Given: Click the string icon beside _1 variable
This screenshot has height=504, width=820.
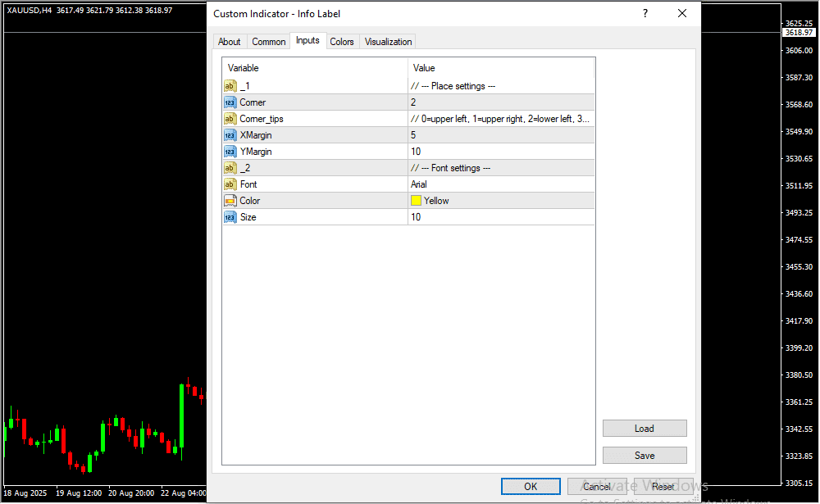Looking at the screenshot, I should coord(230,86).
